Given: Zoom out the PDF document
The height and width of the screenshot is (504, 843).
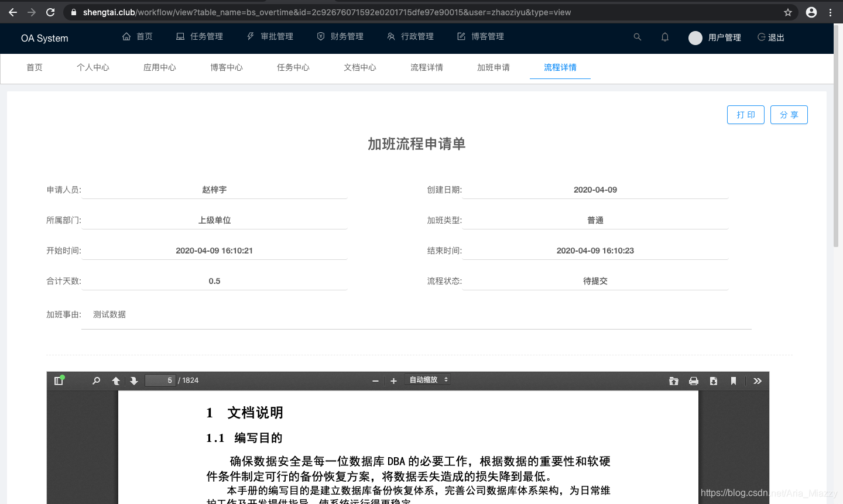Looking at the screenshot, I should point(375,381).
